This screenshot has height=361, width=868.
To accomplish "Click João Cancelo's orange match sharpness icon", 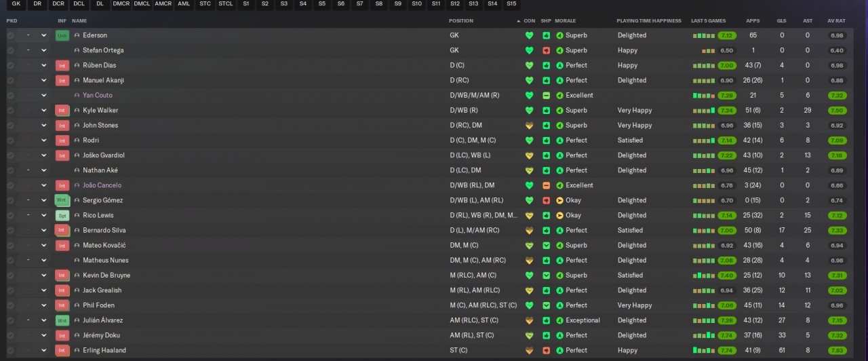I will [546, 185].
